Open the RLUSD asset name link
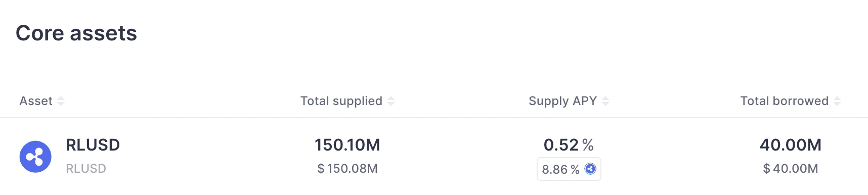This screenshot has width=868, height=195. tap(93, 145)
